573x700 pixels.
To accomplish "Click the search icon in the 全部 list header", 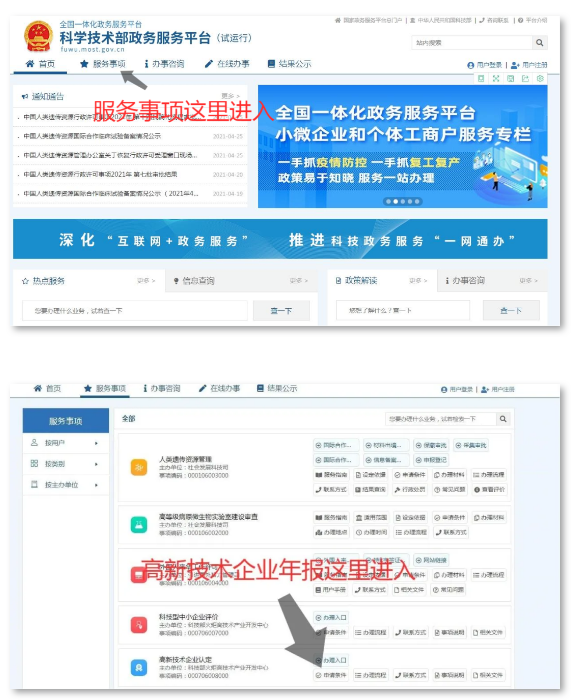I will click(x=503, y=419).
